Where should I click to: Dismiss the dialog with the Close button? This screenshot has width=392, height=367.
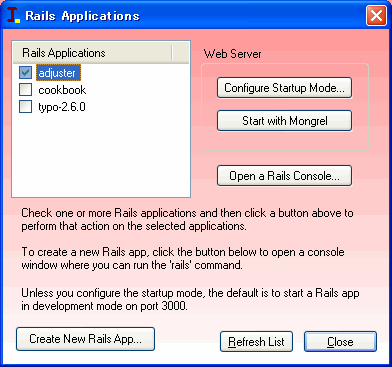pyautogui.click(x=340, y=342)
